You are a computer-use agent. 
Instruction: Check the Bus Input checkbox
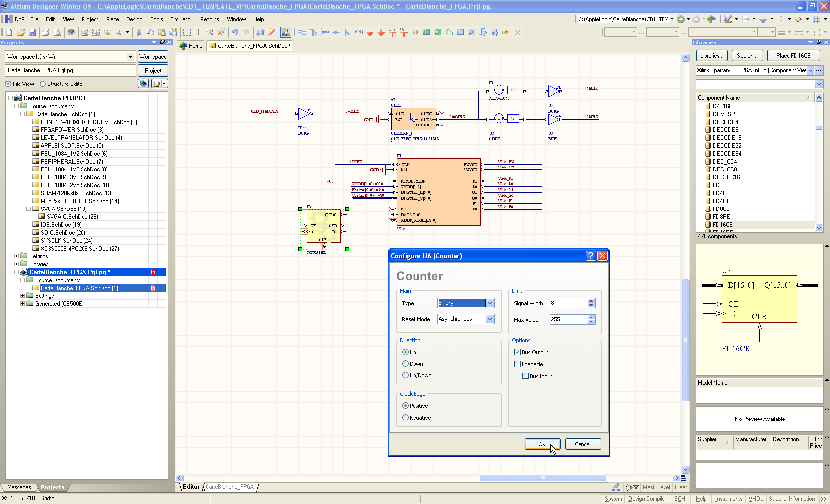click(x=525, y=376)
